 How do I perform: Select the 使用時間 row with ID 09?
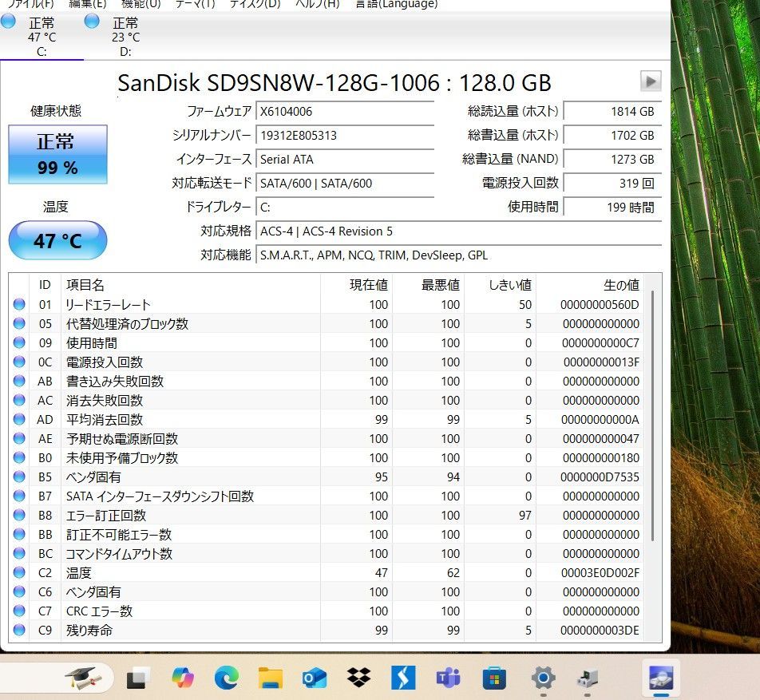pos(328,342)
